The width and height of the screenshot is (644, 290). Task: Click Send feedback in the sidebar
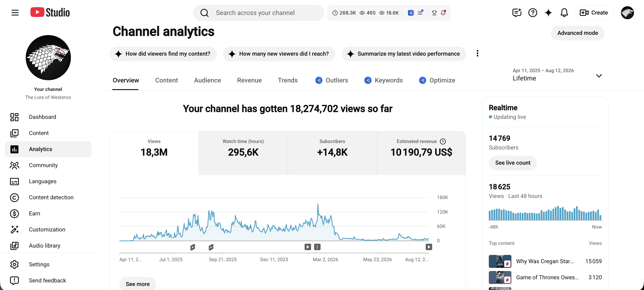[48, 281]
